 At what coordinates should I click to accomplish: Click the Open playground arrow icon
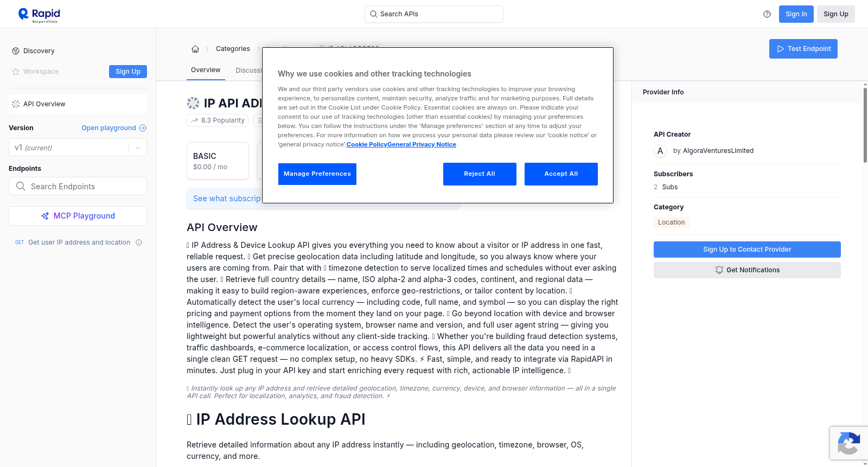[143, 128]
